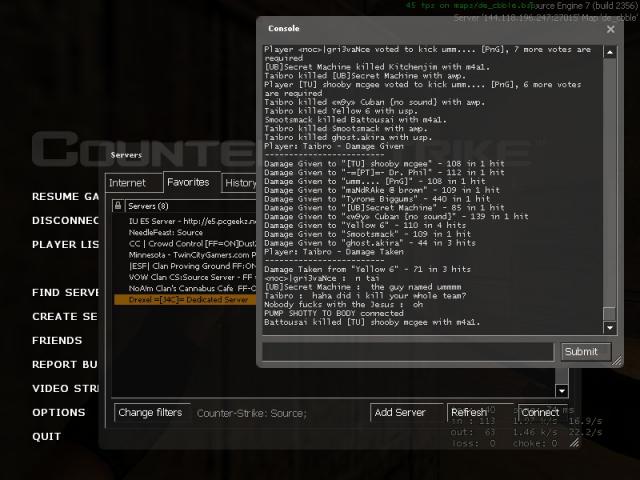Click server list scrollbar down arrow
The width and height of the screenshot is (640, 480).
[562, 391]
